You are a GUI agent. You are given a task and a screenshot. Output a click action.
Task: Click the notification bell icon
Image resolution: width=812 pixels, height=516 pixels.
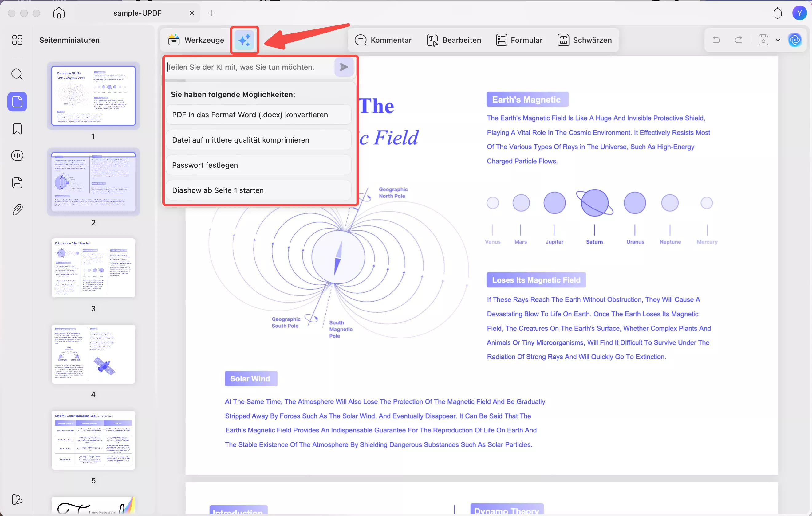[x=777, y=13]
